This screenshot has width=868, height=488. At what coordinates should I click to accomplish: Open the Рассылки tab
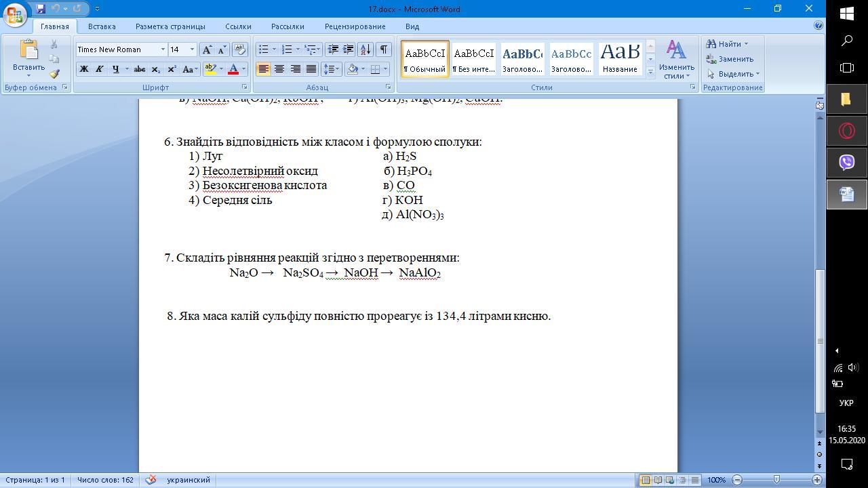288,26
